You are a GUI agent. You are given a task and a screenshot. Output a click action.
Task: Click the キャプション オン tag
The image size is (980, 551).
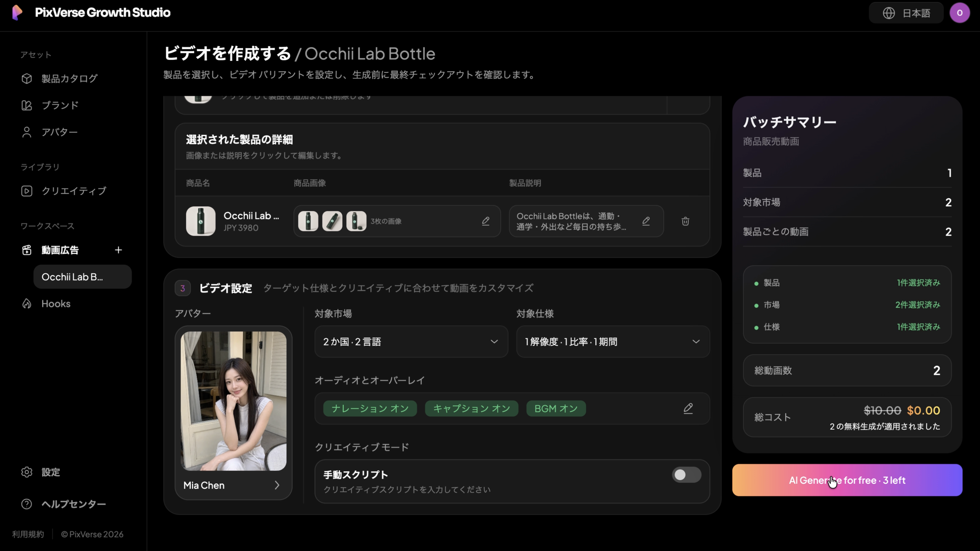point(471,409)
